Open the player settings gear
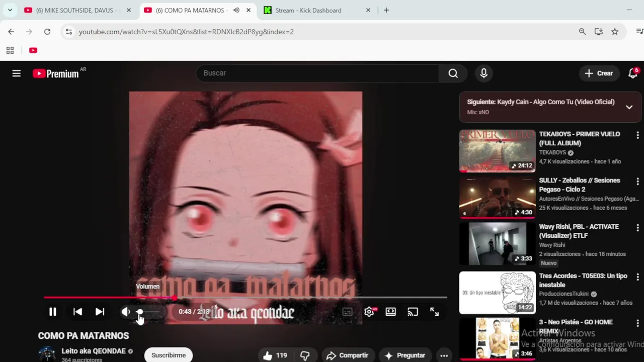The width and height of the screenshot is (644, 362). 369,312
